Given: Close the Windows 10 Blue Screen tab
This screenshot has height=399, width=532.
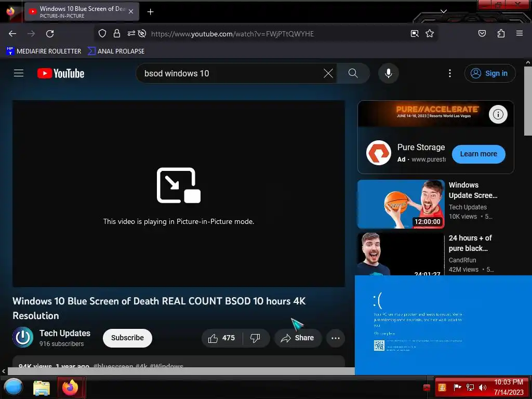Looking at the screenshot, I should click(131, 11).
